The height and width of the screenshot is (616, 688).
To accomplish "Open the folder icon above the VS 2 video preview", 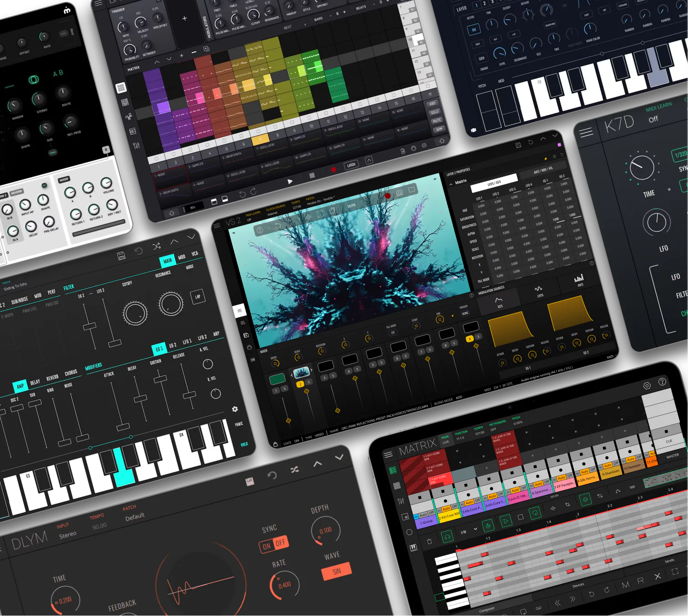I will [x=412, y=190].
